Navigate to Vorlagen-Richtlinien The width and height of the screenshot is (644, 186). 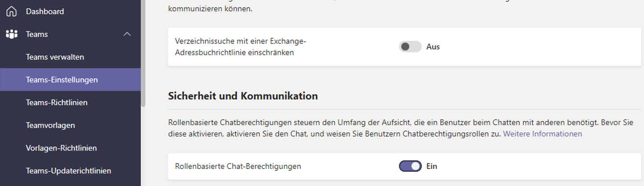(61, 148)
